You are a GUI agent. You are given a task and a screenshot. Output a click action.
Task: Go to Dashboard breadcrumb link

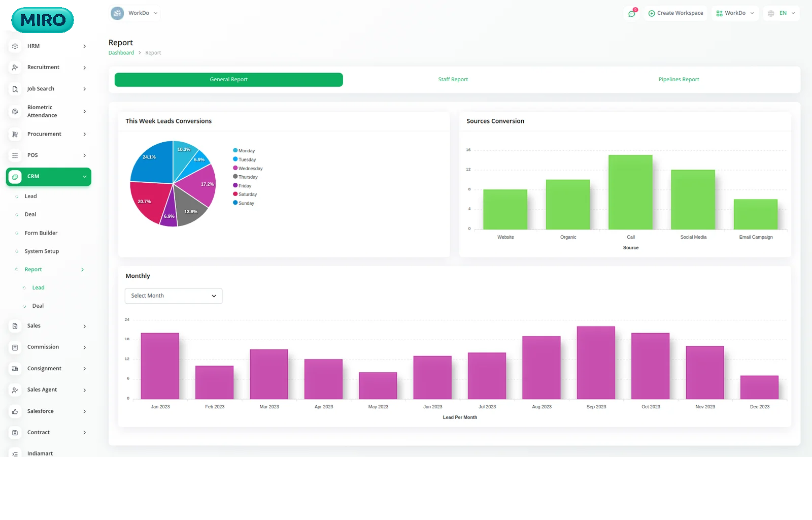(121, 53)
